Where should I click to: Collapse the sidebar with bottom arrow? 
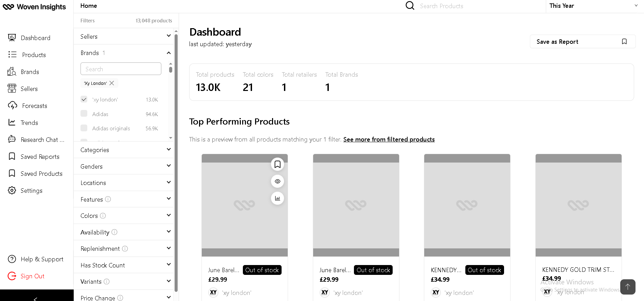coord(36,298)
